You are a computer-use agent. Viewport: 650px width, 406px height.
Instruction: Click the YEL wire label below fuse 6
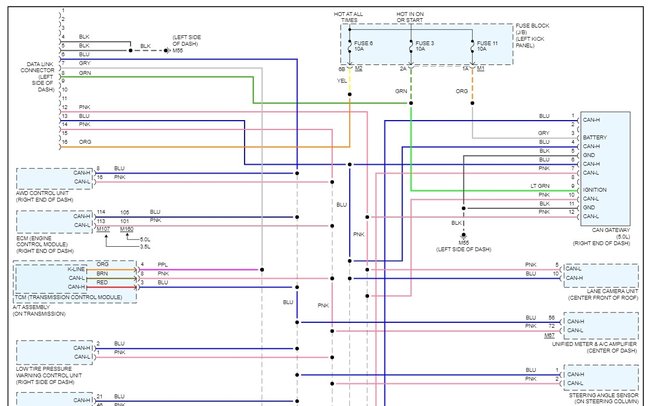coord(342,81)
